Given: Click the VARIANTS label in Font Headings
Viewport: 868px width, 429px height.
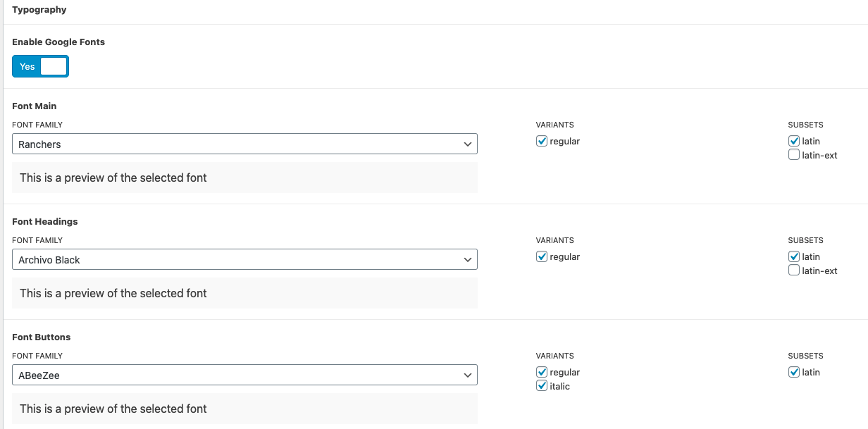Looking at the screenshot, I should 555,240.
